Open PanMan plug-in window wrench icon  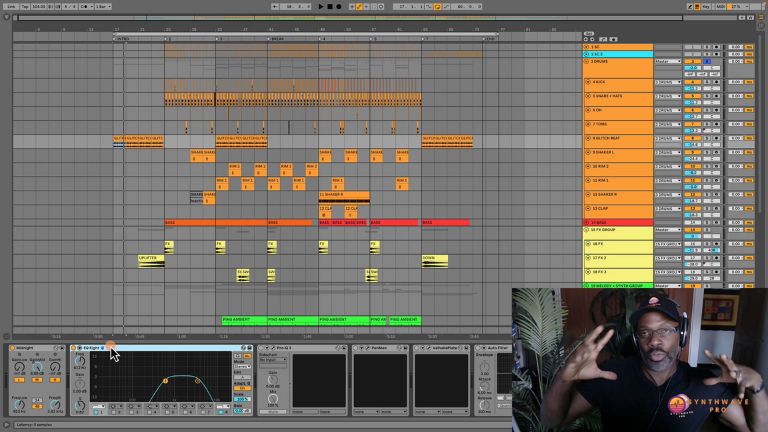pyautogui.click(x=367, y=348)
